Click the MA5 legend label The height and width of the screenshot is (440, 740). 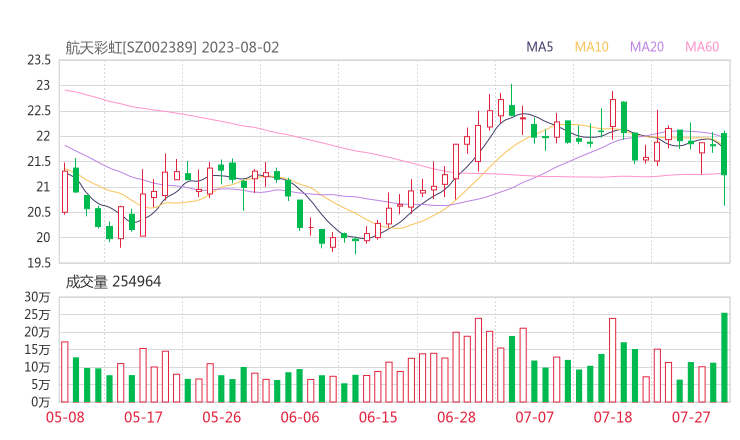539,47
